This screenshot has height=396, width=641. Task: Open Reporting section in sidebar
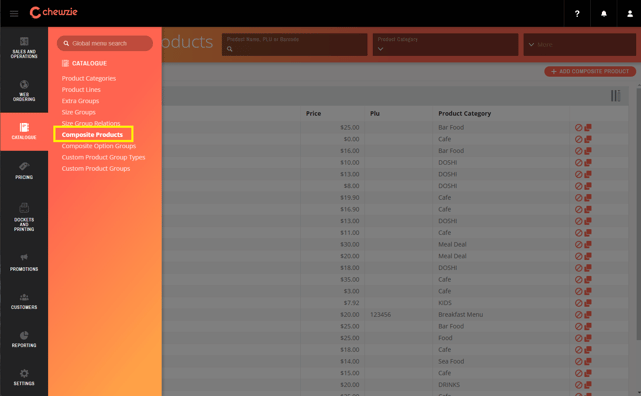24,339
